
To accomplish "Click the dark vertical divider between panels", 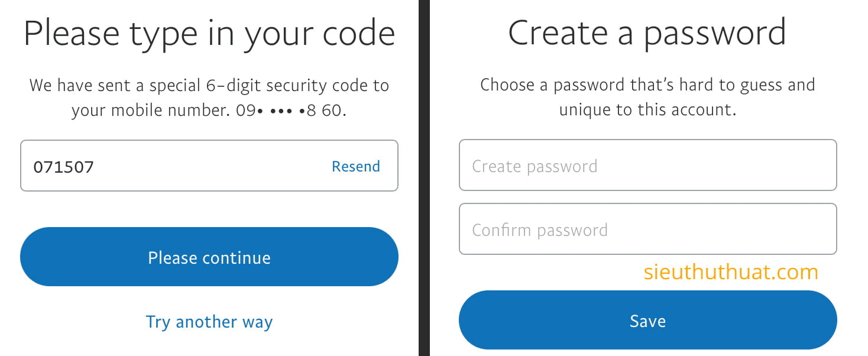I will click(x=424, y=177).
